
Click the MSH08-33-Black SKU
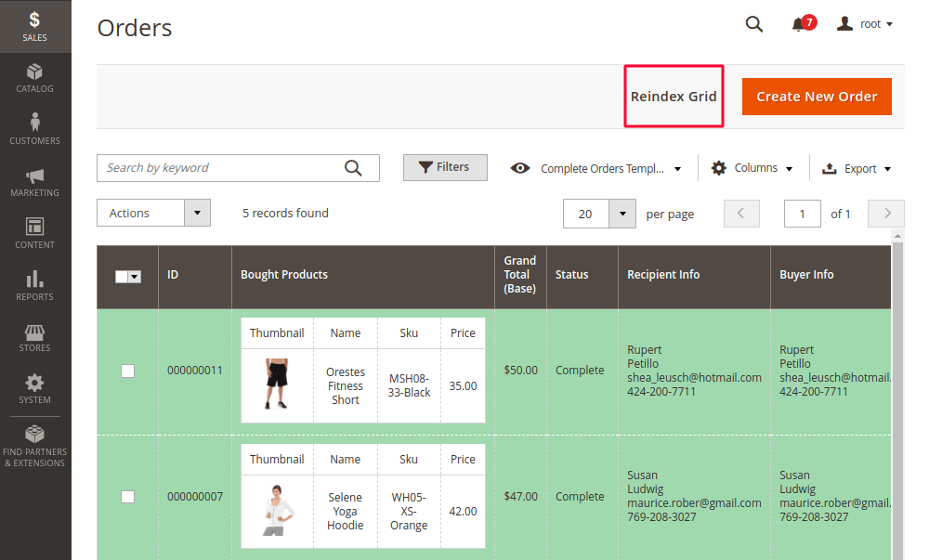pos(409,385)
